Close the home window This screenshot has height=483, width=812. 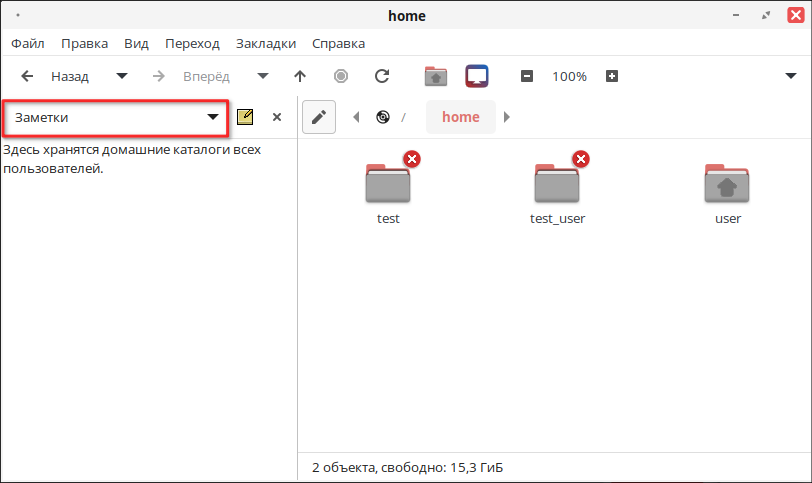pyautogui.click(x=796, y=15)
